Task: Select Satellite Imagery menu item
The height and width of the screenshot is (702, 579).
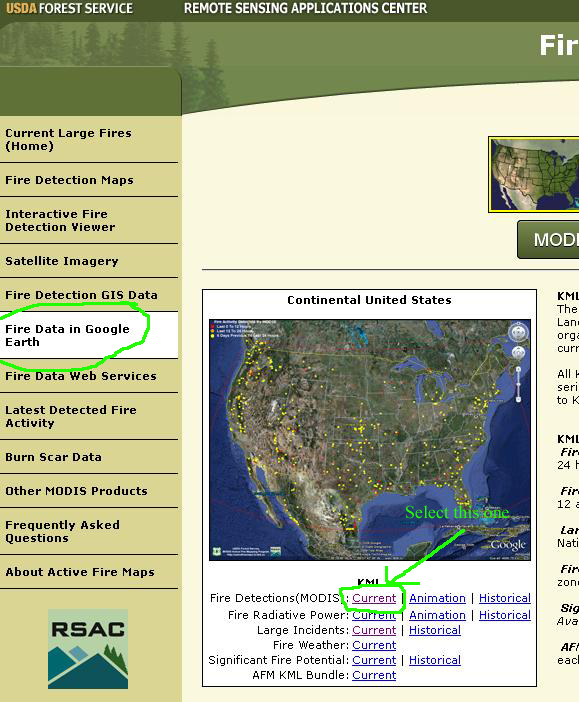Action: tap(62, 261)
